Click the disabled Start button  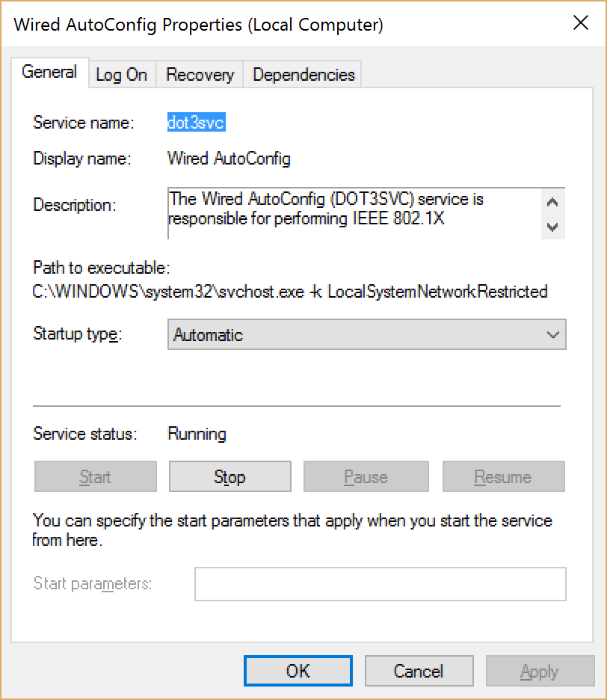95,476
